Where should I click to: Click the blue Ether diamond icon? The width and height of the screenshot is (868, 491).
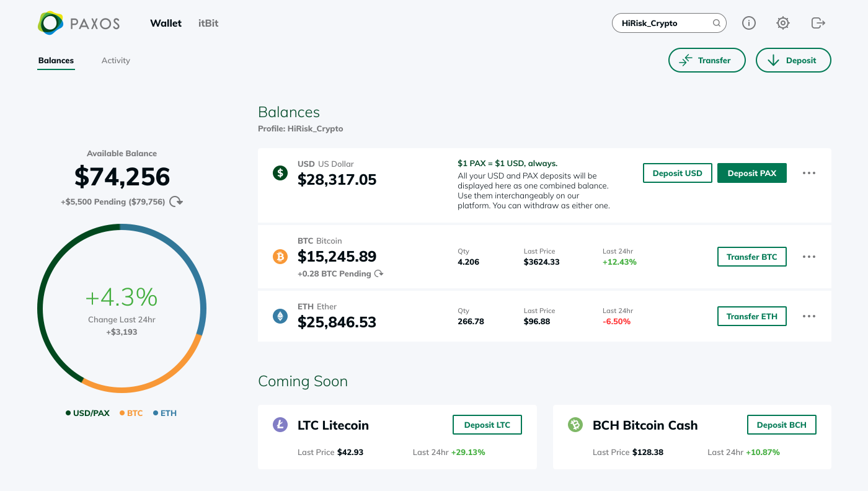pyautogui.click(x=281, y=316)
